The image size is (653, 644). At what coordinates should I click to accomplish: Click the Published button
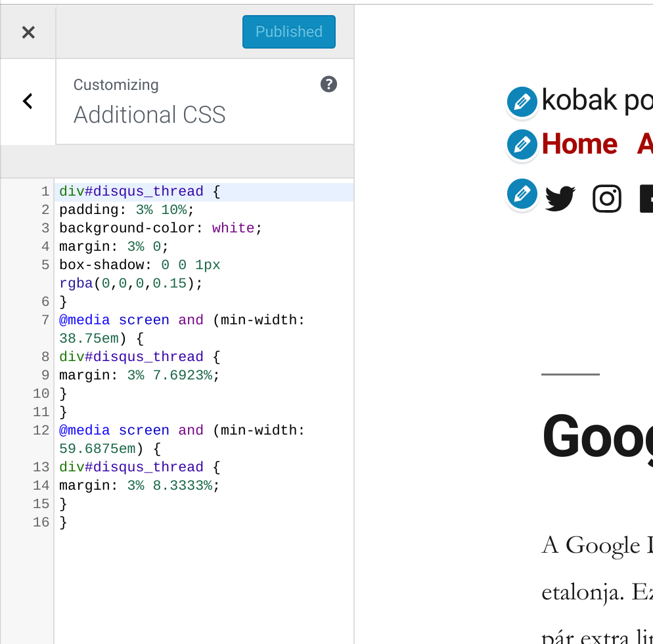pos(288,32)
